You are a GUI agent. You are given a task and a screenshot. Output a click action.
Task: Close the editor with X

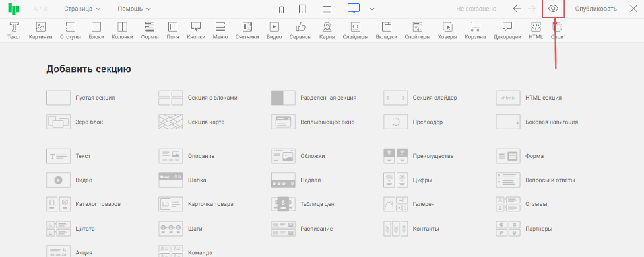click(x=633, y=9)
